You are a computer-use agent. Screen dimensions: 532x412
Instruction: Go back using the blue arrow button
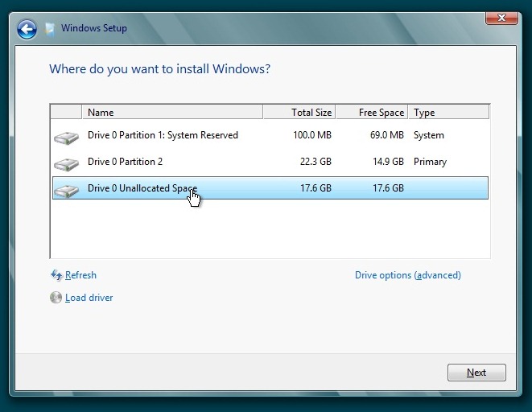27,30
